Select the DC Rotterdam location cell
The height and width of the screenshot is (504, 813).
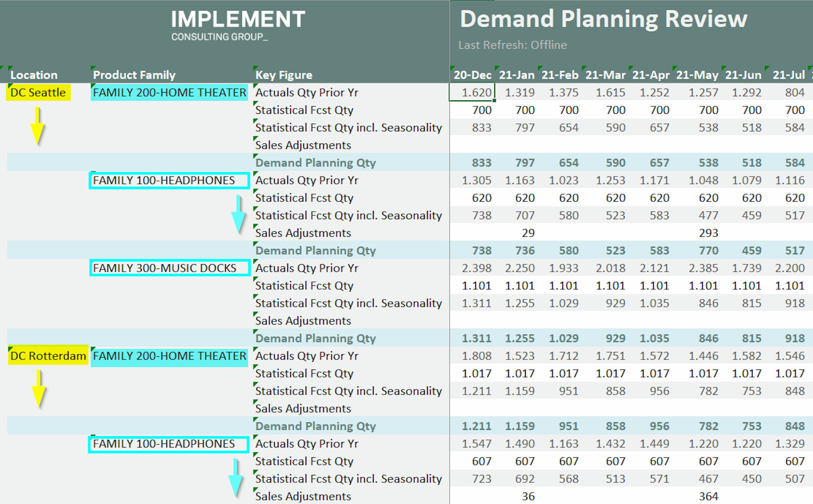point(47,356)
